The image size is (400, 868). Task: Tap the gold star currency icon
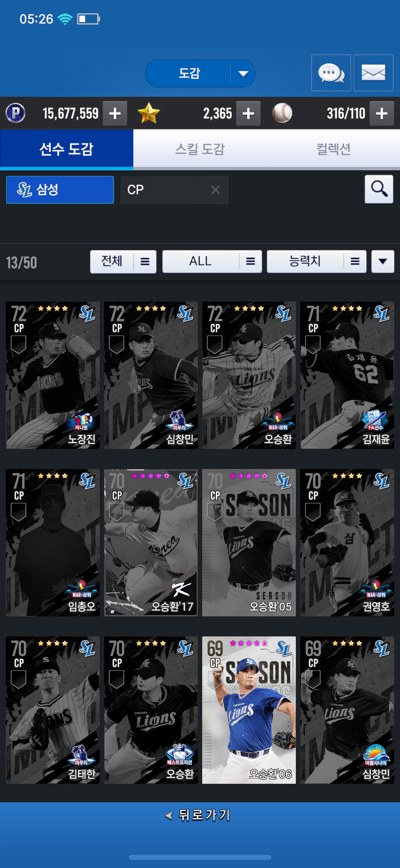coord(149,113)
